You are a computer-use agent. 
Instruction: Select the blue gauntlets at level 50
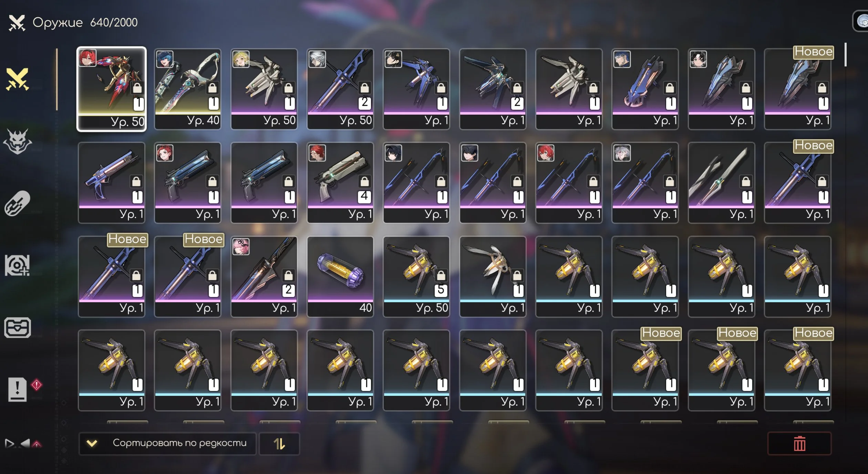point(416,276)
